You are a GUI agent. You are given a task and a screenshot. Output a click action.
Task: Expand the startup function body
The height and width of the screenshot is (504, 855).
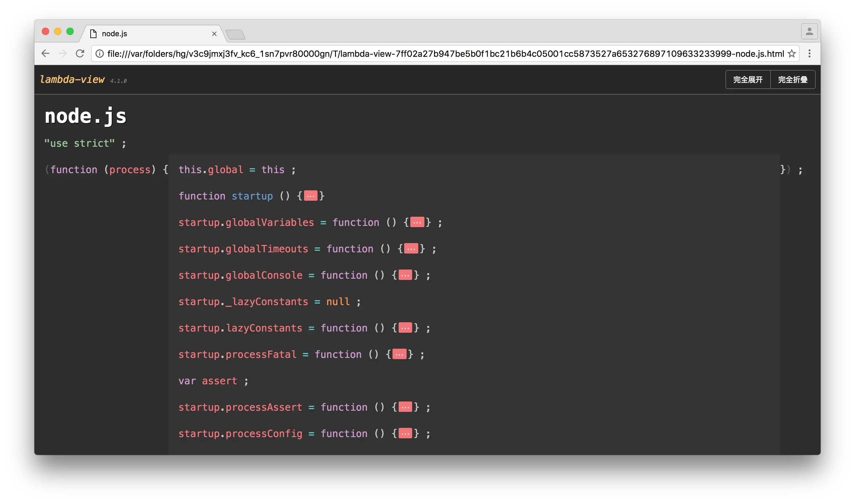(310, 196)
